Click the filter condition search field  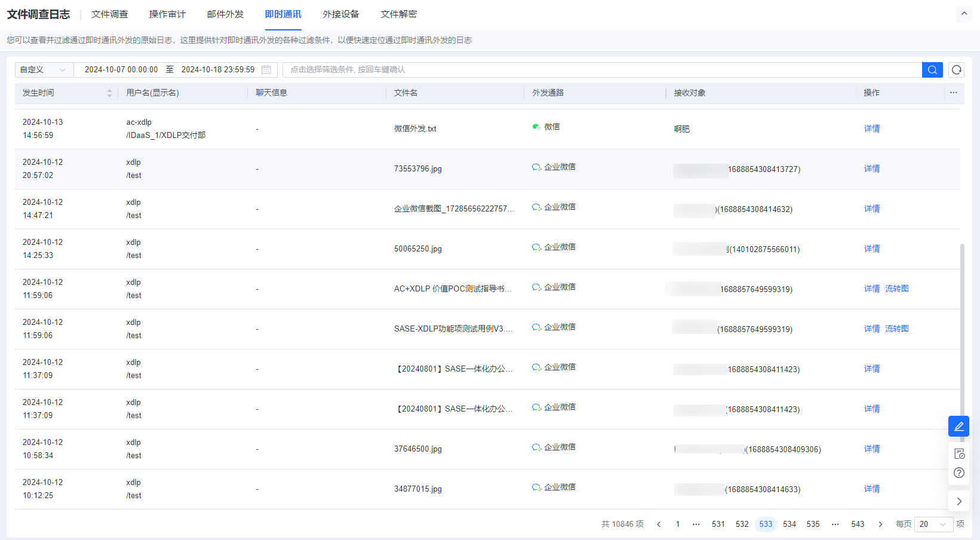point(602,70)
